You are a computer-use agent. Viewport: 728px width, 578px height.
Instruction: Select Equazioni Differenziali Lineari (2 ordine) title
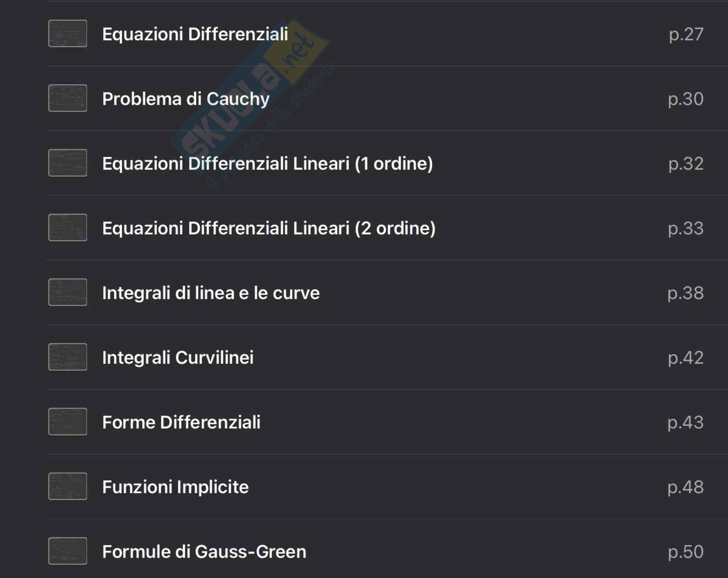click(269, 228)
